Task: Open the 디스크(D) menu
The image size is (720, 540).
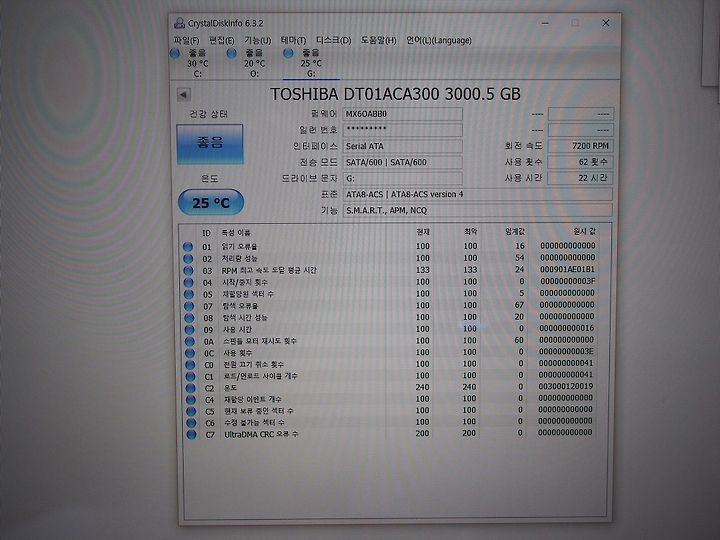Action: (x=334, y=40)
